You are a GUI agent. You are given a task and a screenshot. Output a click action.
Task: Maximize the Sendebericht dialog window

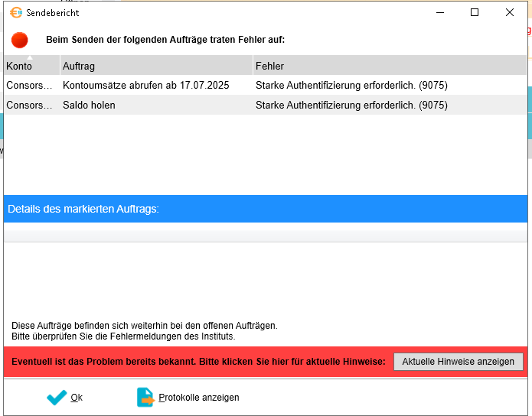pos(475,12)
